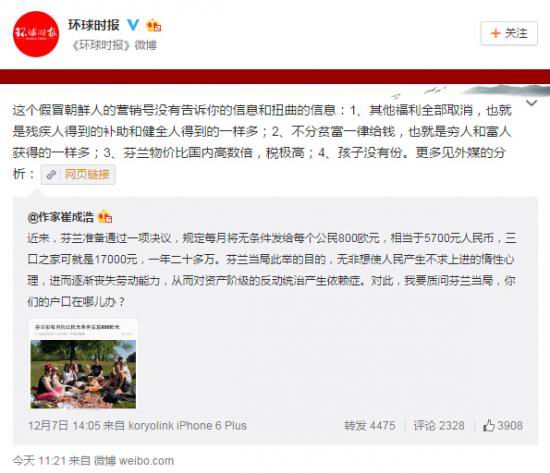This screenshot has height=473, width=550.
Task: Open the 今天 11:21 post timestamp
Action: [x=39, y=460]
